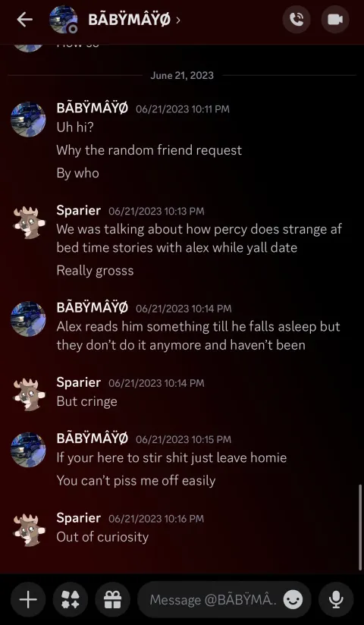Open BÃBŸMÂŸØ header avatar
This screenshot has height=625, width=364.
[x=64, y=19]
